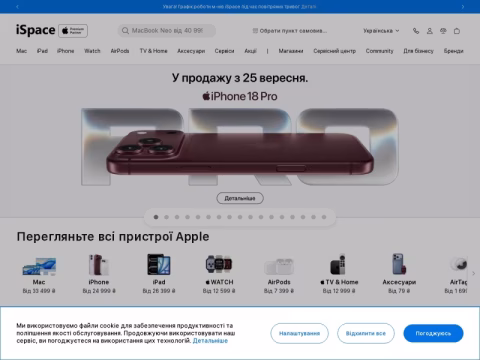Accept cookies with Погоджуюсь button
Viewport: 480px width, 360px height.
pyautogui.click(x=433, y=333)
